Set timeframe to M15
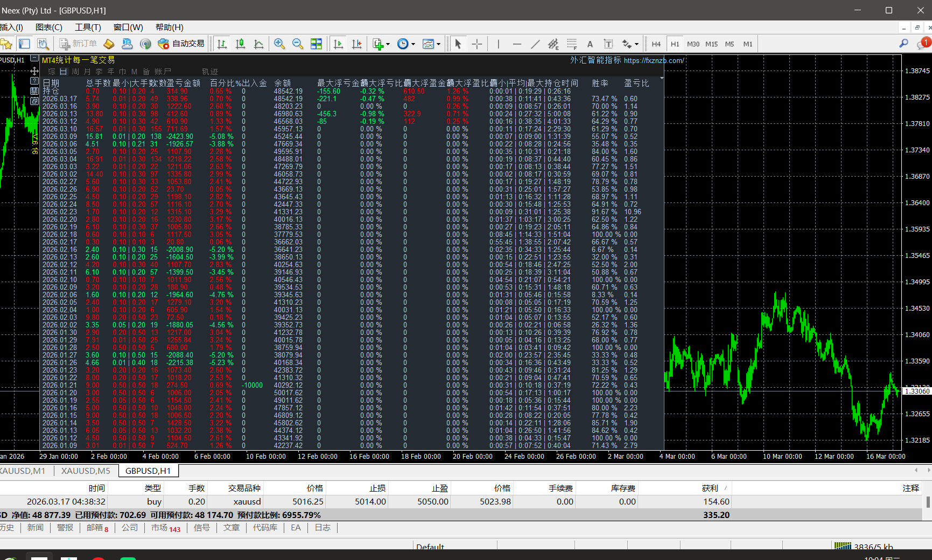 pyautogui.click(x=711, y=44)
